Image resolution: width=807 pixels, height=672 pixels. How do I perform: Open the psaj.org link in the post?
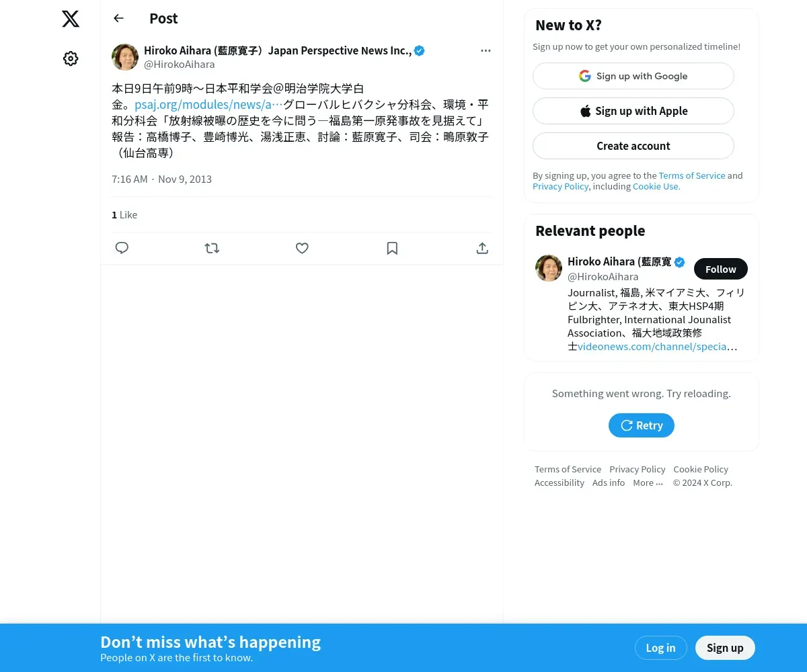(208, 104)
